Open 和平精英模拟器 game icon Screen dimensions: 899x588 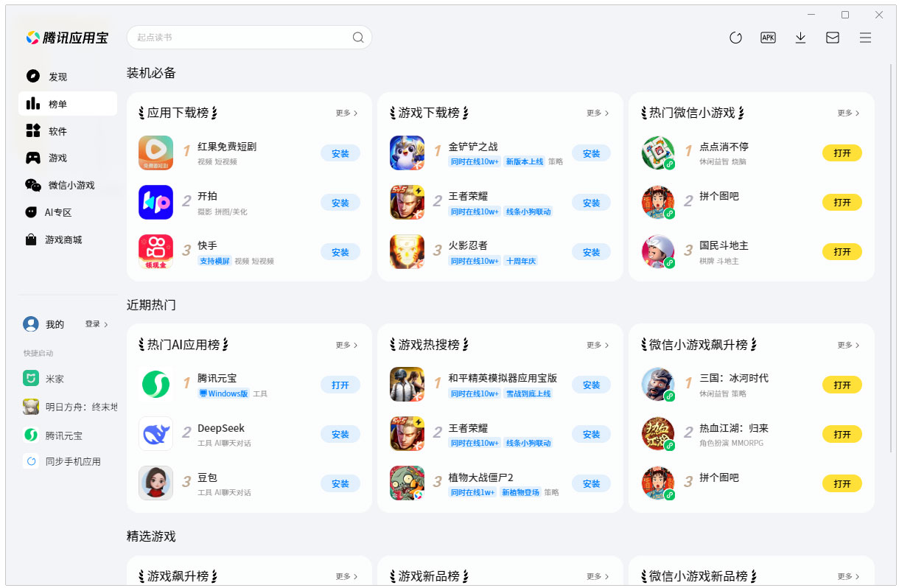click(x=407, y=384)
